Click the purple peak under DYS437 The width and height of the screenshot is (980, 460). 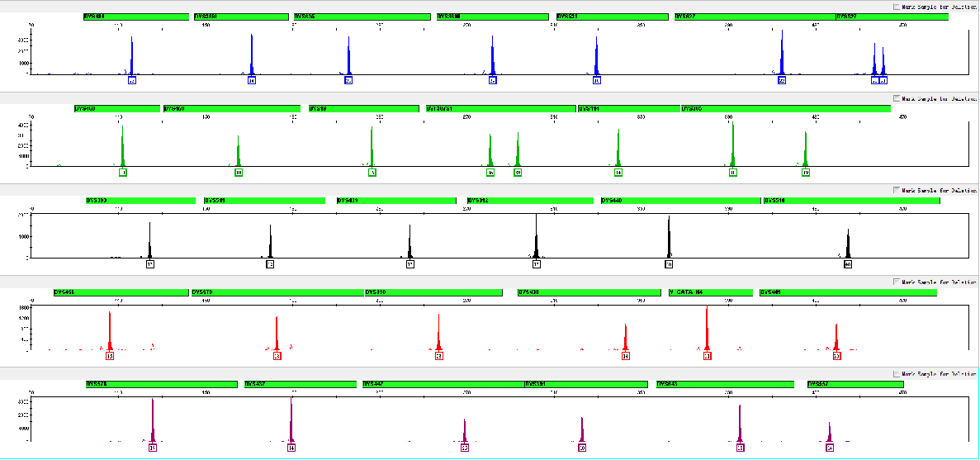coord(292,420)
